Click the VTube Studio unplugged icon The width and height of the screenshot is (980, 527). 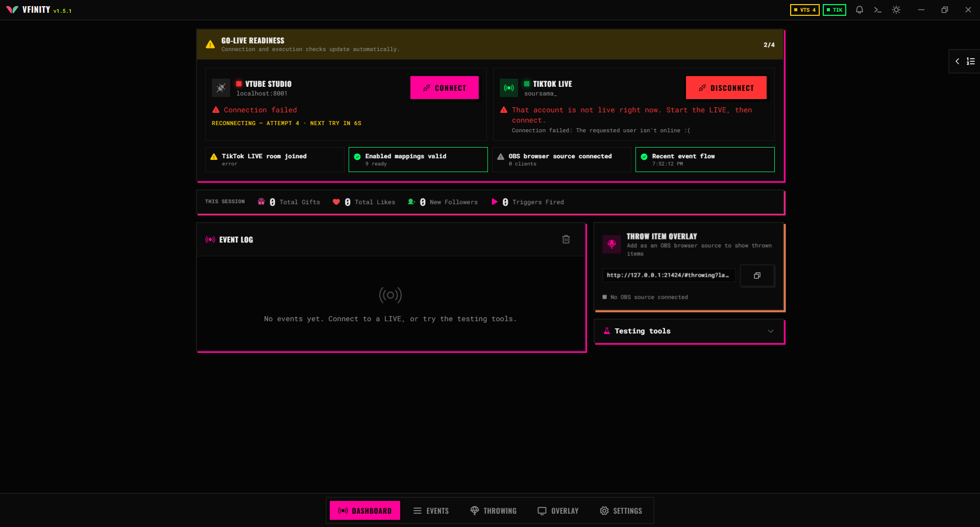pos(221,88)
